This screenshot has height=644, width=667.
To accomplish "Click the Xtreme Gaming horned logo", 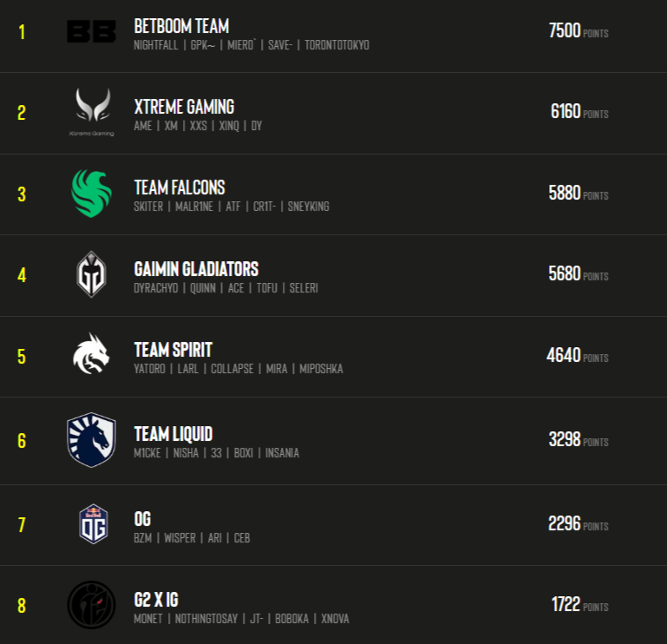I will coord(92,112).
